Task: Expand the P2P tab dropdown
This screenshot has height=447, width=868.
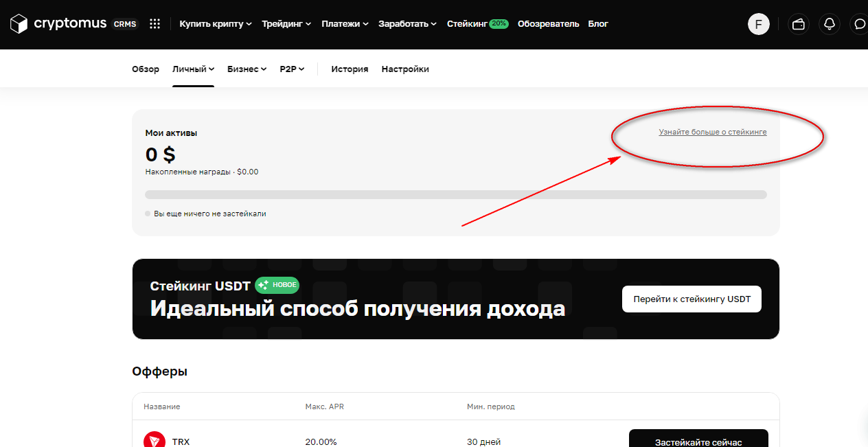Action: 292,69
